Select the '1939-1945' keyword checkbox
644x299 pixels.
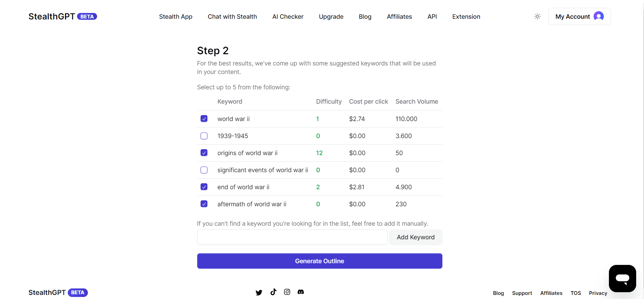click(204, 136)
